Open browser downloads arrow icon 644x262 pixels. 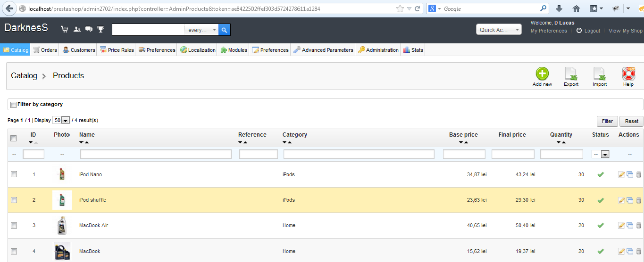tap(559, 8)
